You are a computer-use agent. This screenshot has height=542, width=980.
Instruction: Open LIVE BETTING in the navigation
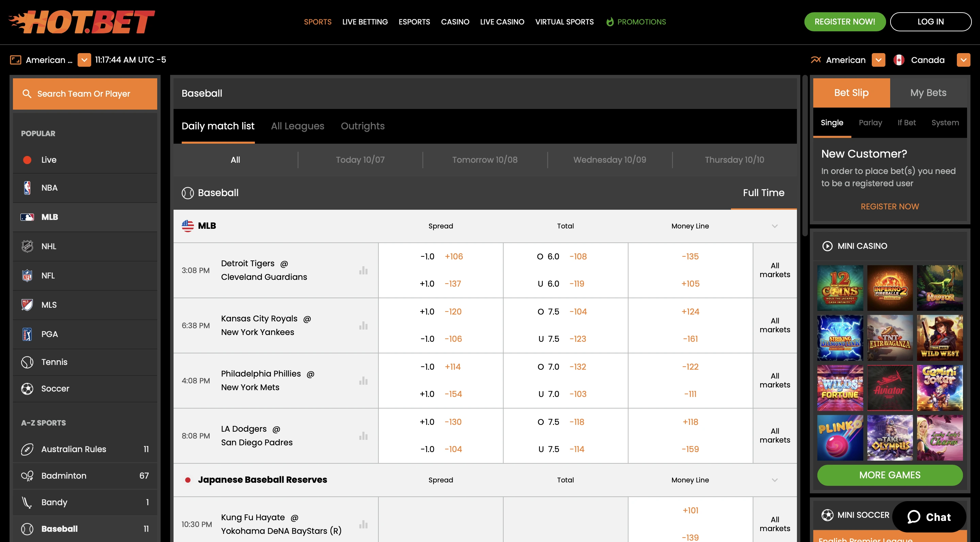click(x=365, y=22)
